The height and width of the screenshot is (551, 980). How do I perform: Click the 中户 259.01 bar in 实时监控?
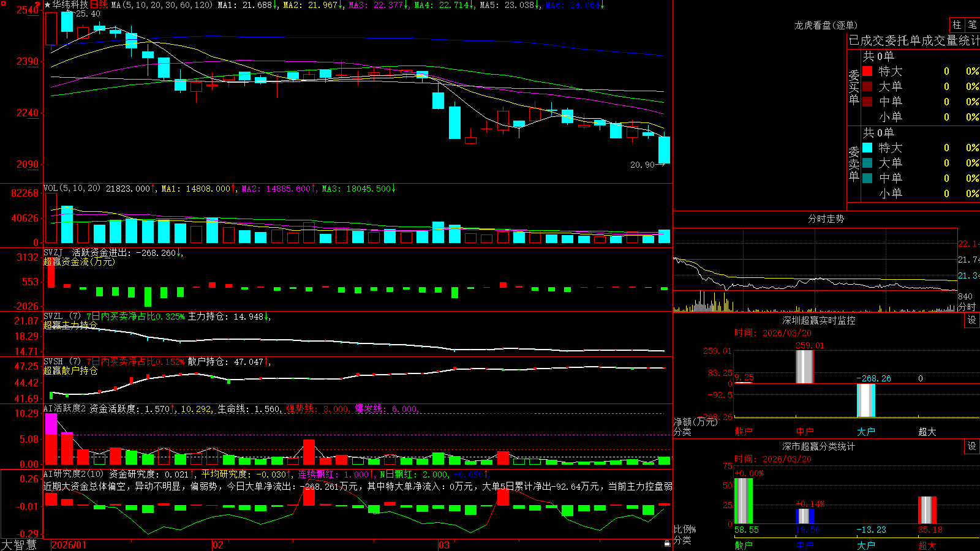click(x=804, y=367)
